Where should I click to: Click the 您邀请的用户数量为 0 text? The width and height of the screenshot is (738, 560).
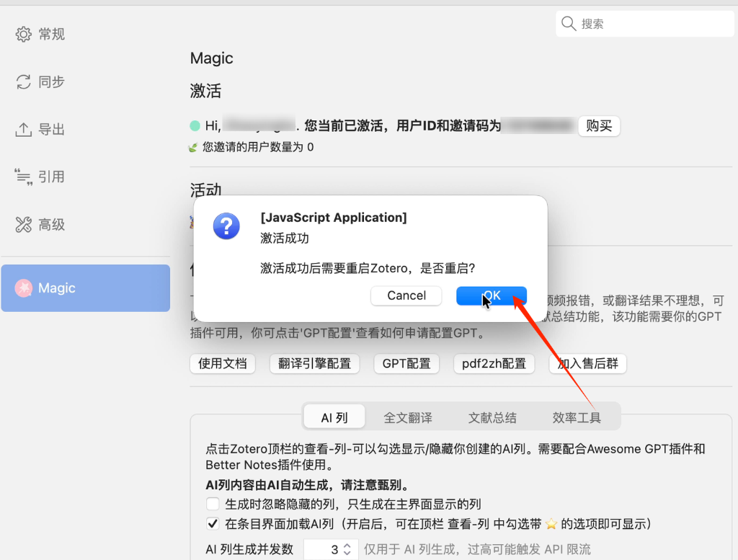coord(258,147)
